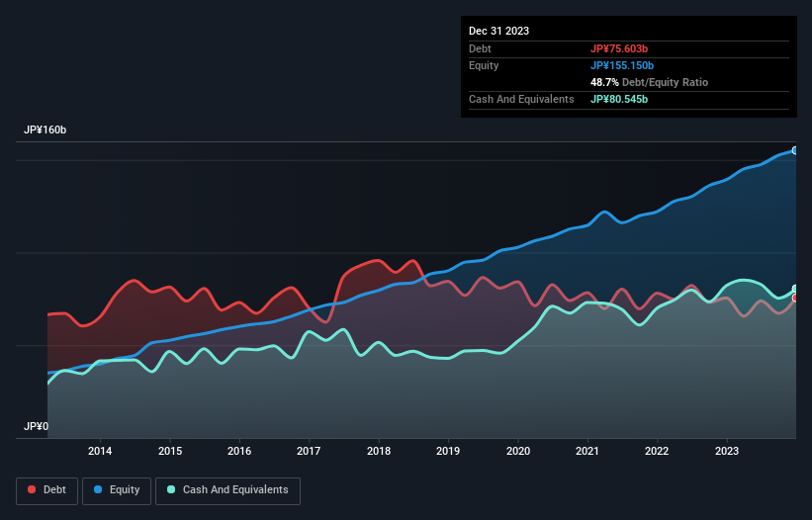Click the red Debt endpoint marker
Image resolution: width=812 pixels, height=520 pixels.
(x=795, y=298)
